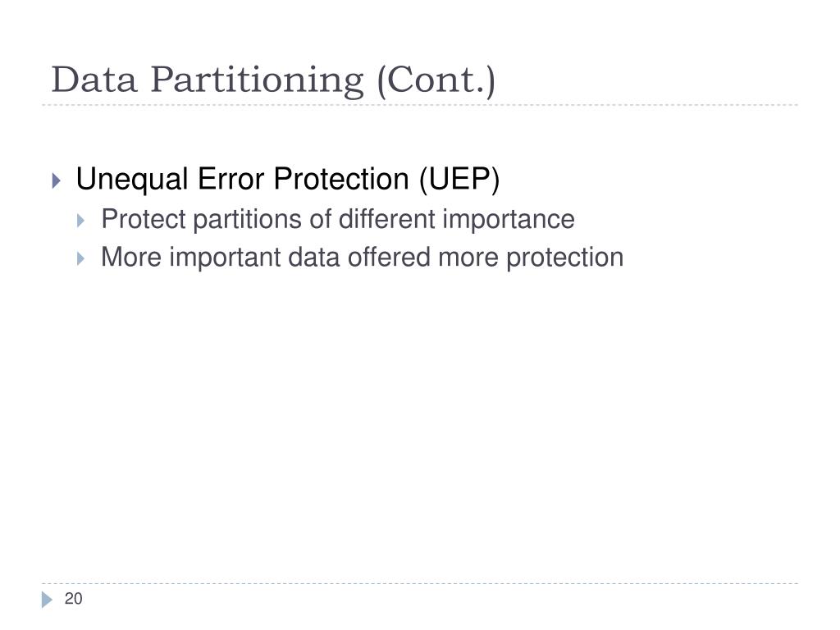This screenshot has height=630, width=840.
Task: Click the word Partitioning in the title
Action: point(257,81)
